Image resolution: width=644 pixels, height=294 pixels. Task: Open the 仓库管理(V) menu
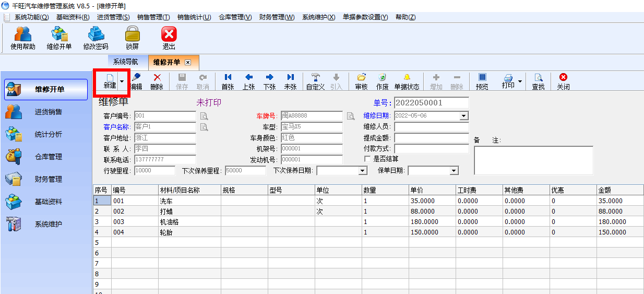point(235,17)
